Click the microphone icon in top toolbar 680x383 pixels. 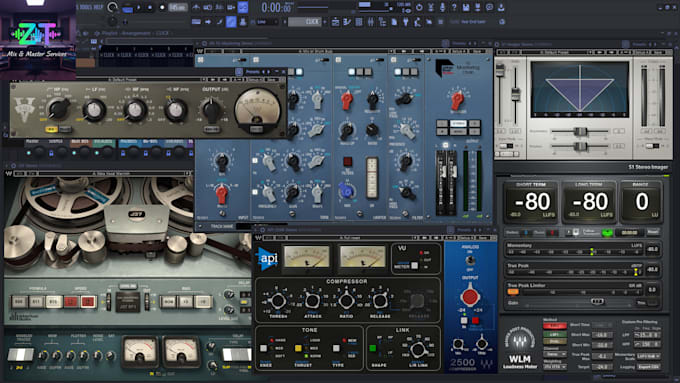(x=442, y=7)
